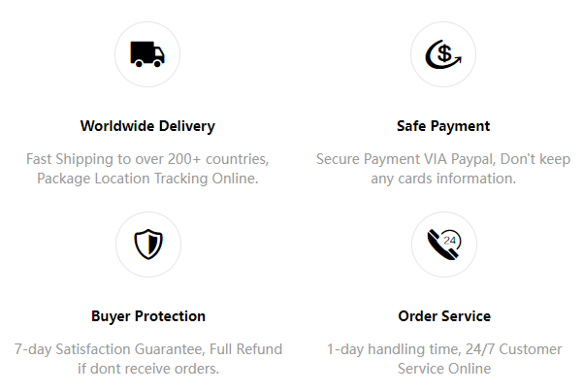Screen dimensions: 583x392
Task: Click the 'Fast Shipping to over 200+ countries' text
Action: (147, 159)
